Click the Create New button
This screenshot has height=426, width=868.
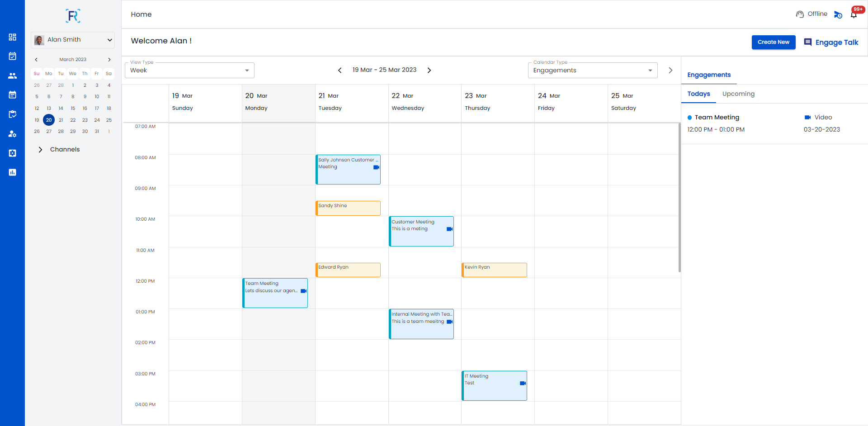tap(773, 42)
